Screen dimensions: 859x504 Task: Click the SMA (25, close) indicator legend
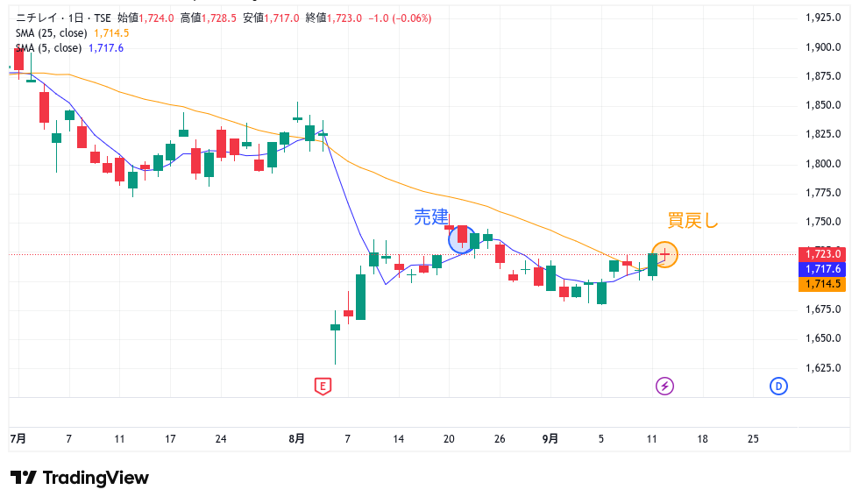coord(52,33)
